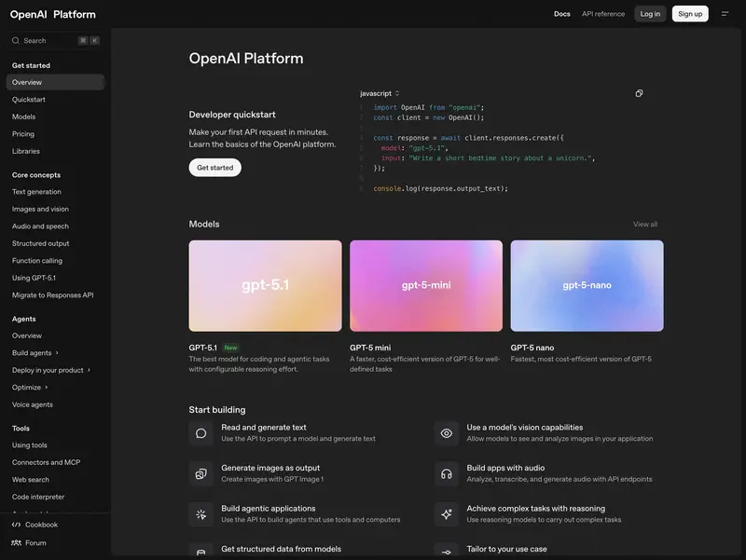Click the Get started button
The image size is (746, 560).
214,167
